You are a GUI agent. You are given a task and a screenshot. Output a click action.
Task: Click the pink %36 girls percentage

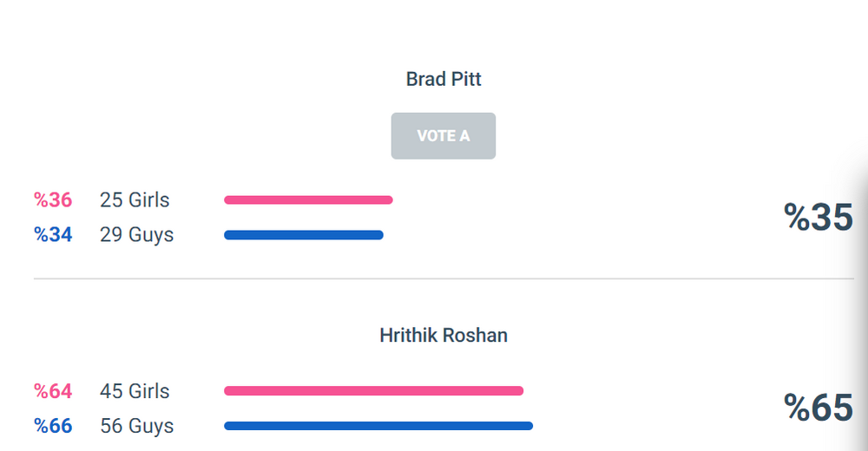(53, 200)
